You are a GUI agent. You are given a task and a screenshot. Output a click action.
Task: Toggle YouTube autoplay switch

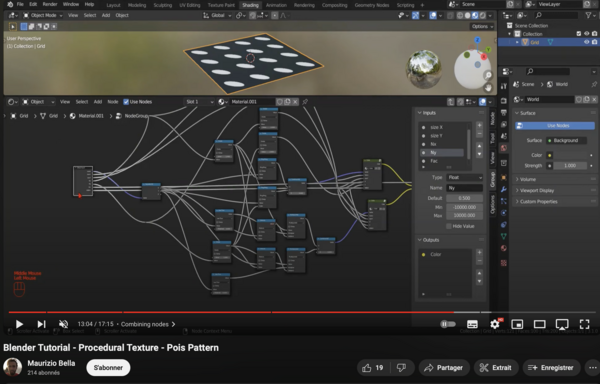click(448, 324)
